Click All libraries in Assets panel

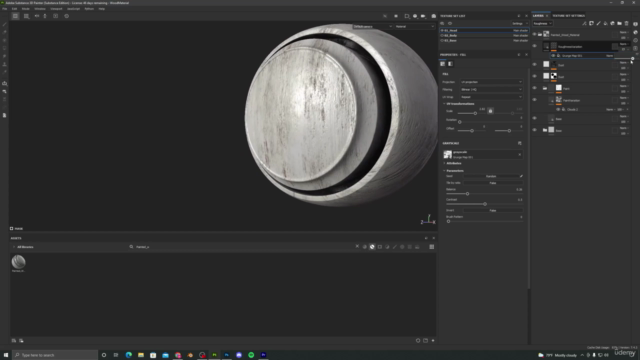pos(25,247)
